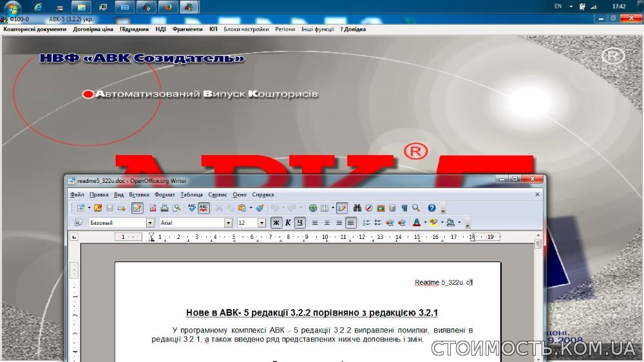Toggle Bold Ж button

coord(276,223)
